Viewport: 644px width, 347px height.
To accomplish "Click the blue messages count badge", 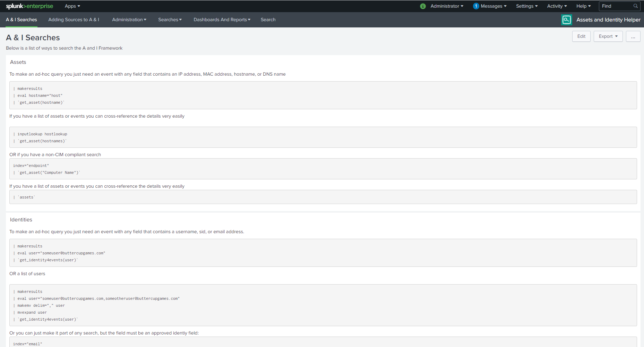I will tap(476, 6).
